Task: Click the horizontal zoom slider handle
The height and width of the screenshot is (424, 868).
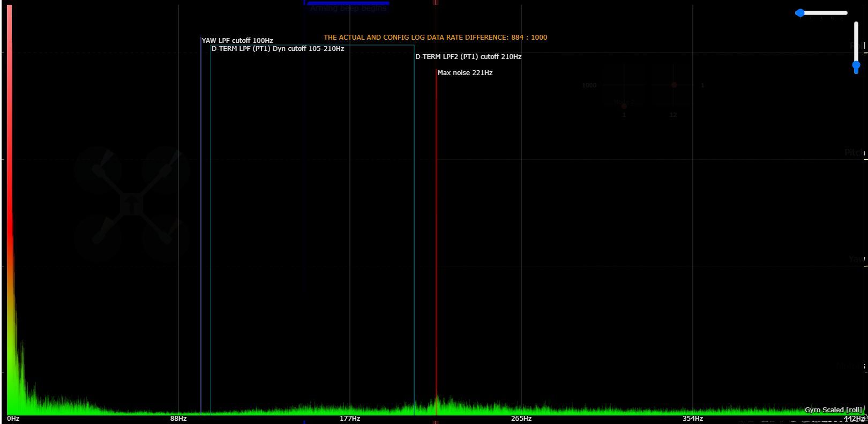Action: pos(800,13)
